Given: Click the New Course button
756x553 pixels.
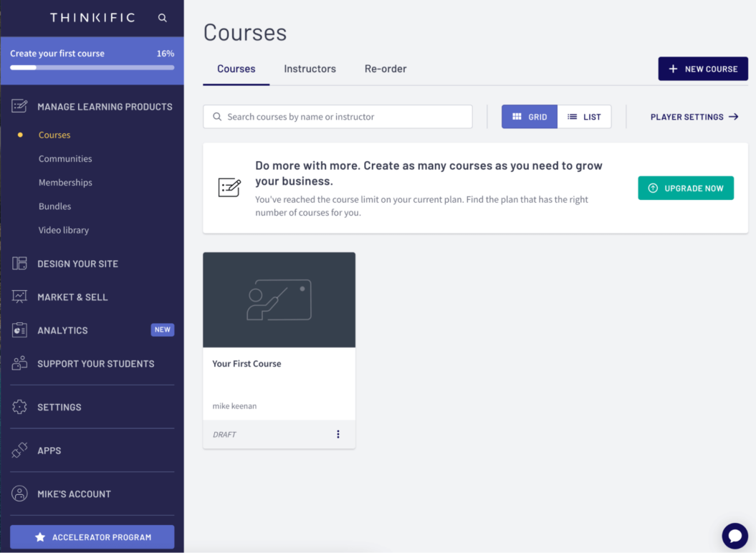Looking at the screenshot, I should (703, 69).
